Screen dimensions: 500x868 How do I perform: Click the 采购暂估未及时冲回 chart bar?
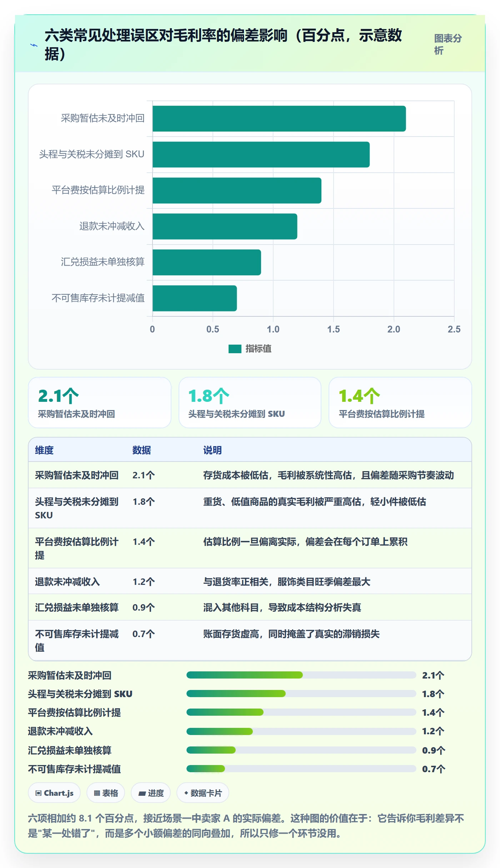click(x=279, y=119)
